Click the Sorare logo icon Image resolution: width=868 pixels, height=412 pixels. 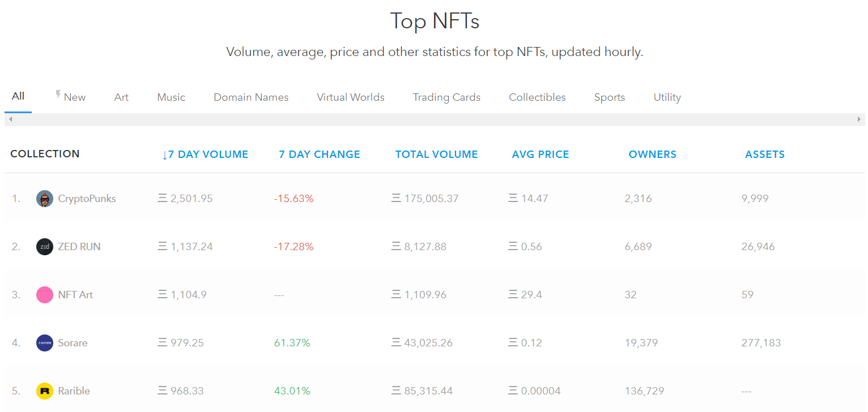[x=45, y=343]
